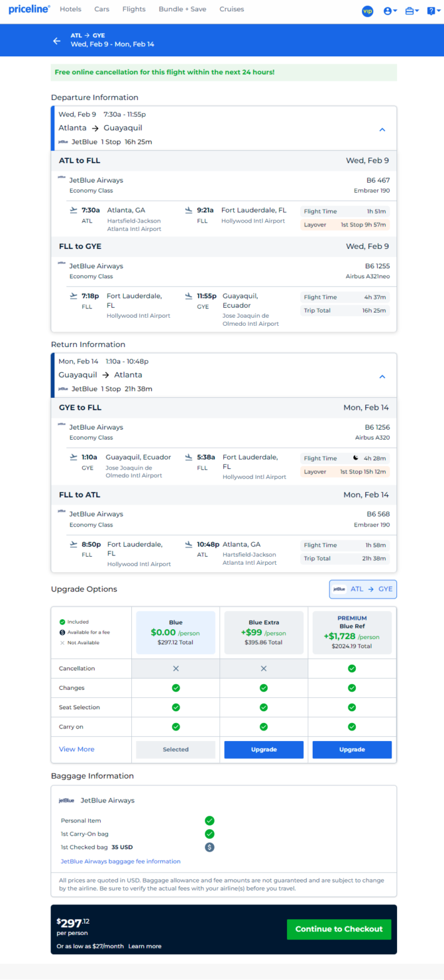The image size is (444, 980).
Task: Select the Blue fare card
Action: pyautogui.click(x=176, y=632)
